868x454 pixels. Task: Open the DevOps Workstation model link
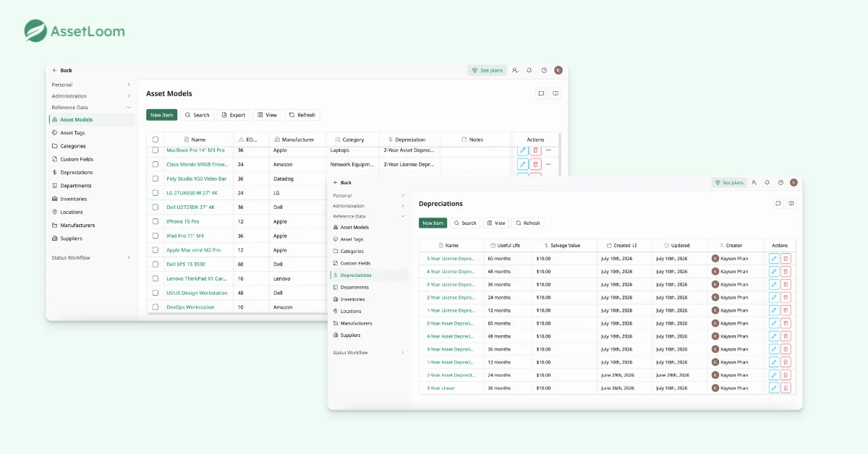point(190,307)
